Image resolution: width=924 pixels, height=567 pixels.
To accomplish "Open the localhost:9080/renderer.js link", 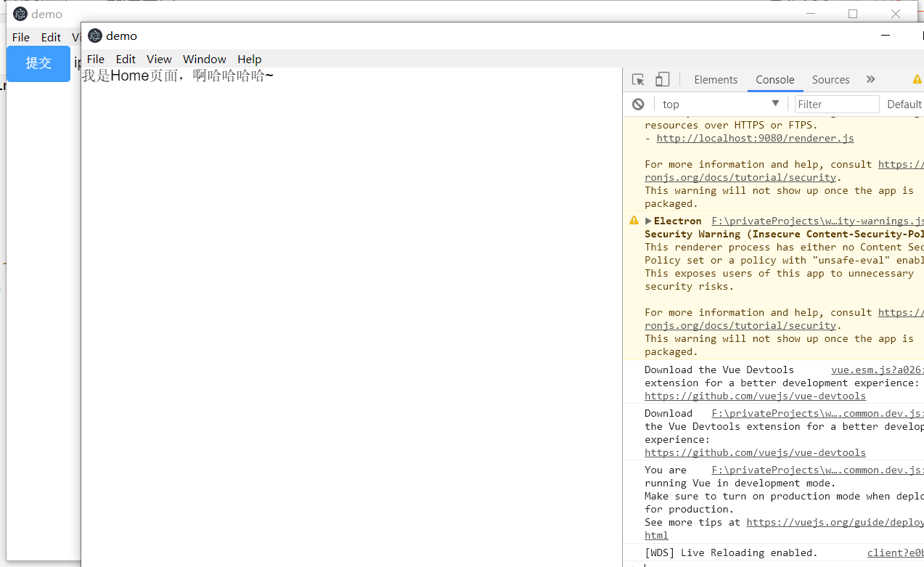I will [756, 138].
